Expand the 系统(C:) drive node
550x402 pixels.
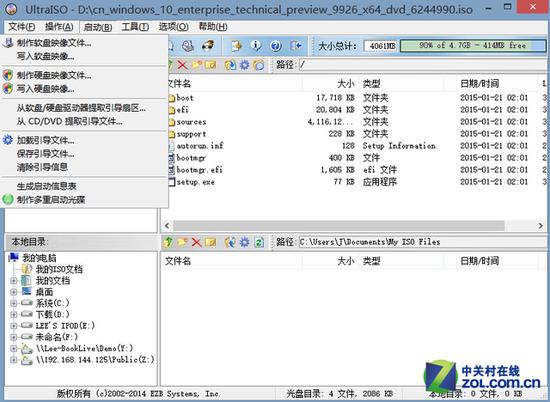coord(14,303)
